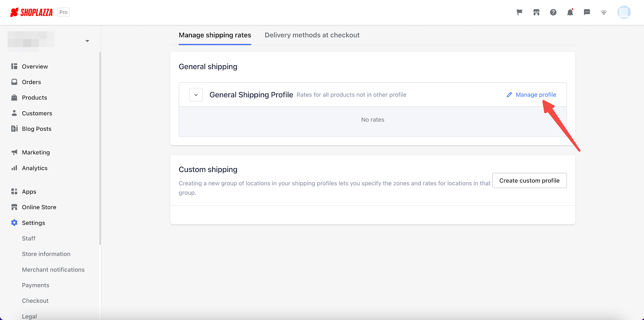Select Settings in the sidebar
This screenshot has width=644, height=320.
[x=33, y=223]
